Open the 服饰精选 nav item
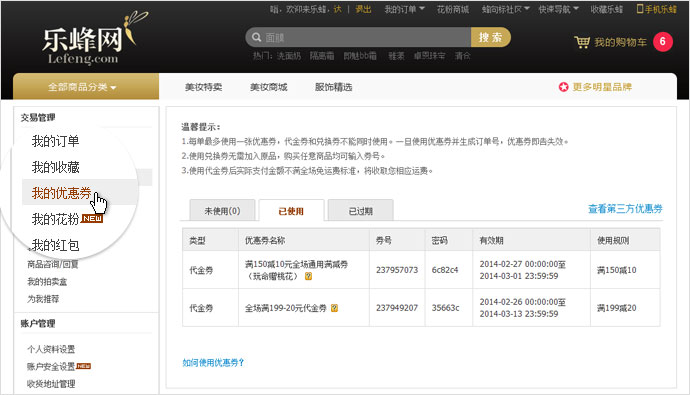This screenshot has width=690, height=395. pos(334,87)
